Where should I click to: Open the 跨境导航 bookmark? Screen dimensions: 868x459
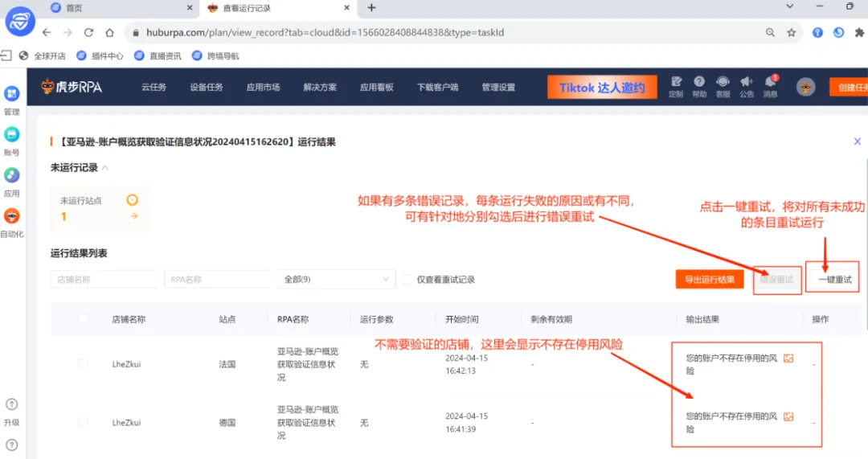tap(215, 56)
